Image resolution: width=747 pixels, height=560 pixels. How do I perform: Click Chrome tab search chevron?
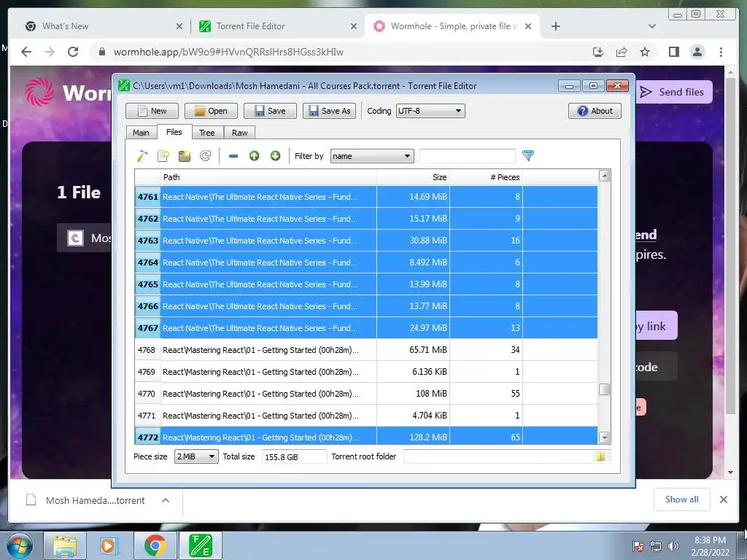coord(652,26)
